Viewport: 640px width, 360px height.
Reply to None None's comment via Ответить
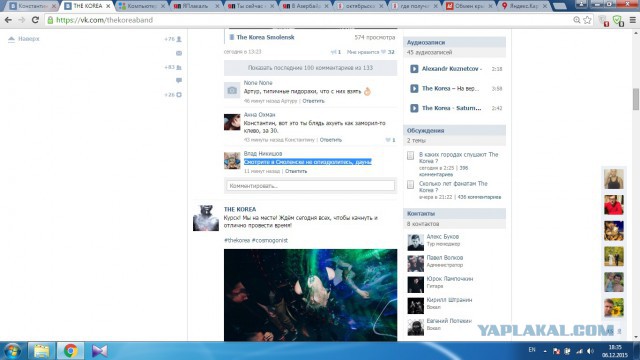(313, 101)
